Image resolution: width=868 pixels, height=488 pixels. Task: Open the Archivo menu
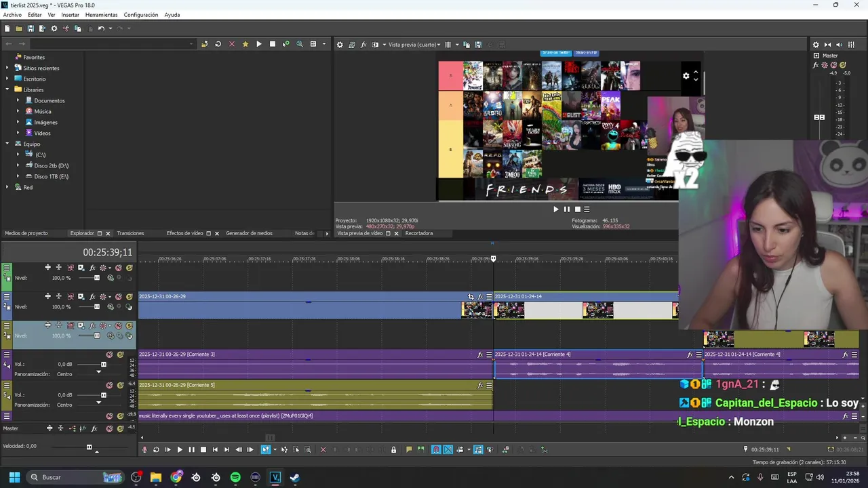(x=12, y=15)
